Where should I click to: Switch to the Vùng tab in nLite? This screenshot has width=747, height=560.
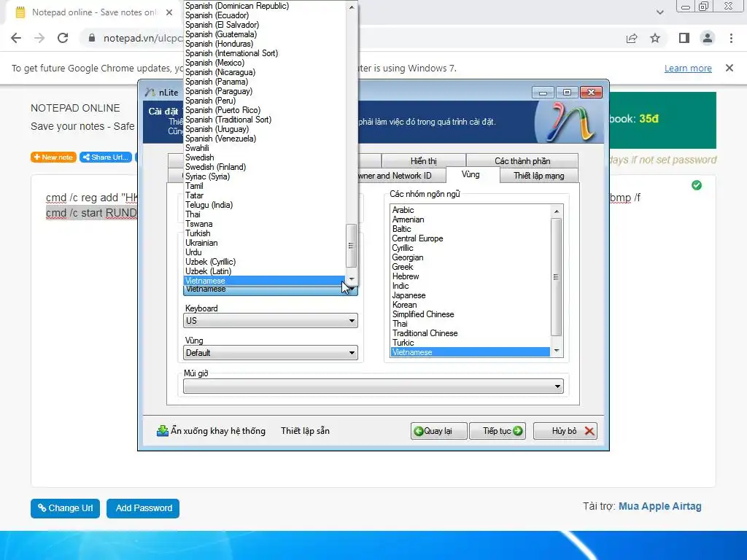click(471, 174)
